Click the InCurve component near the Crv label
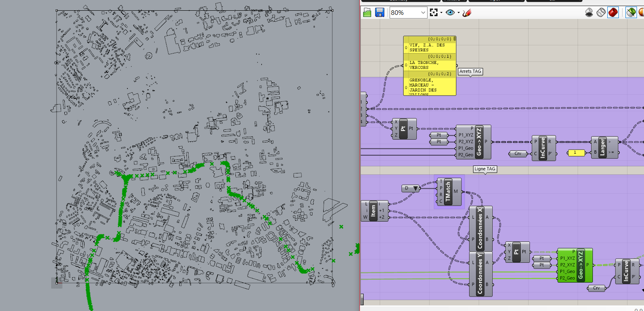Image resolution: width=644 pixels, height=311 pixels. click(544, 148)
